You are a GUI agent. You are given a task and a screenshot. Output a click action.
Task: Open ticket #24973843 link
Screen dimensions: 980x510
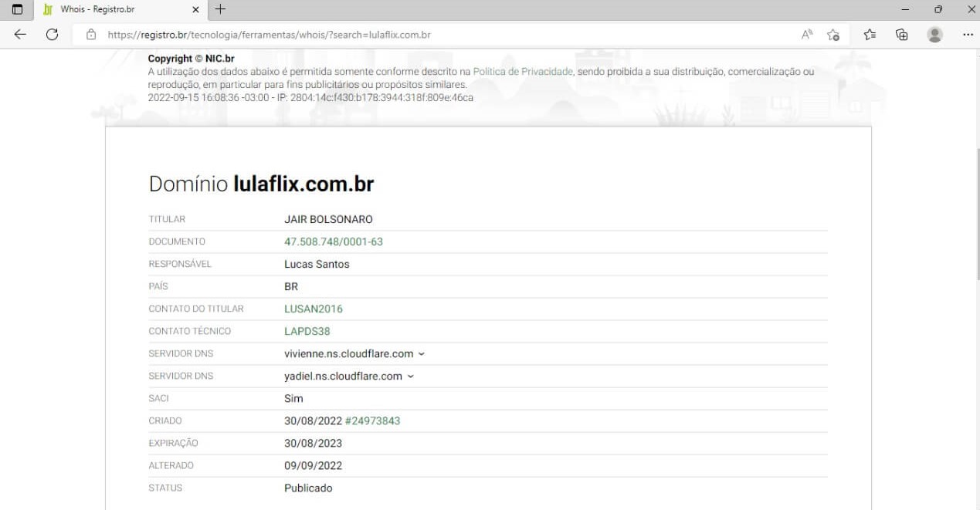[x=372, y=421]
